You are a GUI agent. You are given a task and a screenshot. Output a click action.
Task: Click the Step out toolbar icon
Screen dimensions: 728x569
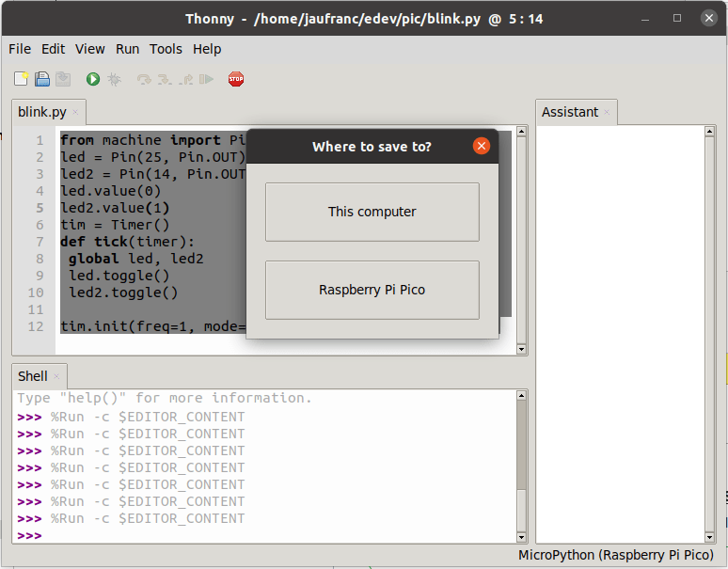coord(185,80)
